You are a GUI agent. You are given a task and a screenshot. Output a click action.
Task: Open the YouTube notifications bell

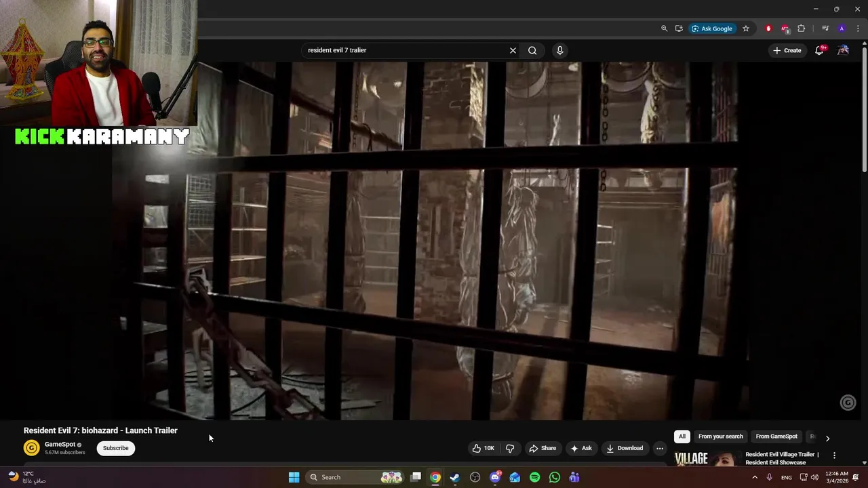pyautogui.click(x=819, y=50)
